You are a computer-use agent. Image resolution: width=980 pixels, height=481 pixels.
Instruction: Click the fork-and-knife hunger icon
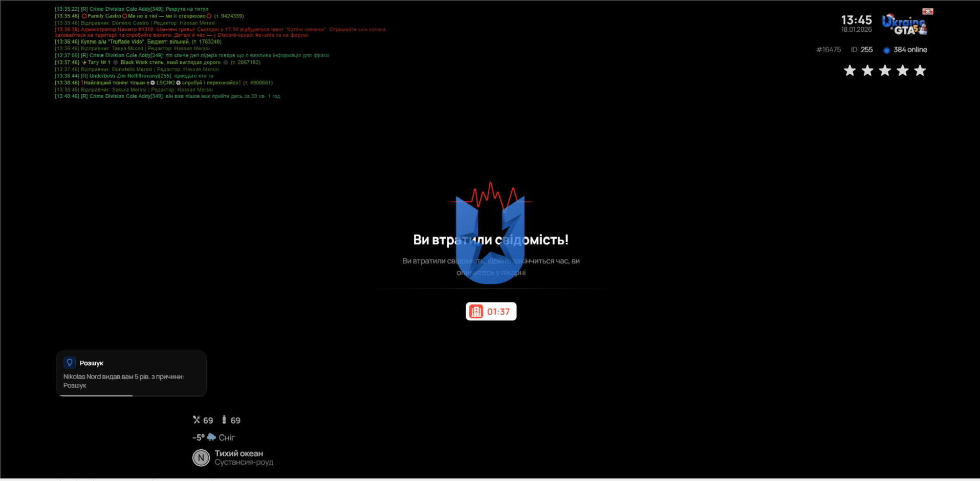tap(197, 420)
